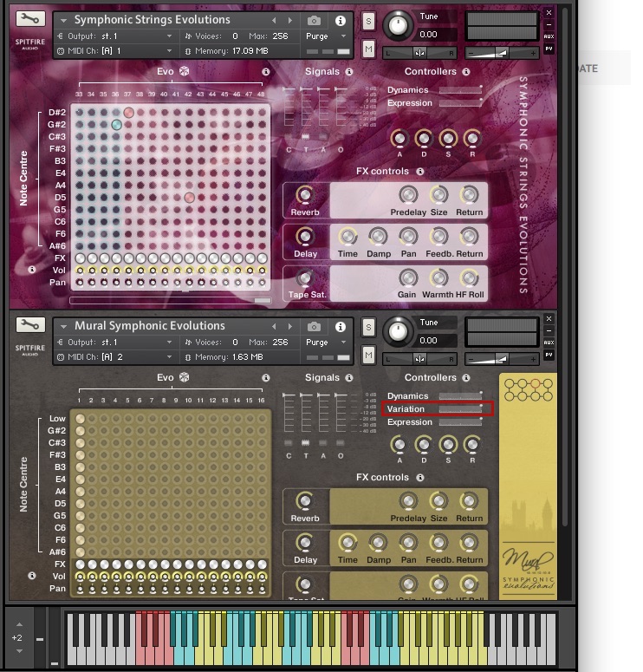
Task: Open wrench settings for Mural Symphonic Evolutions
Action: [x=30, y=324]
